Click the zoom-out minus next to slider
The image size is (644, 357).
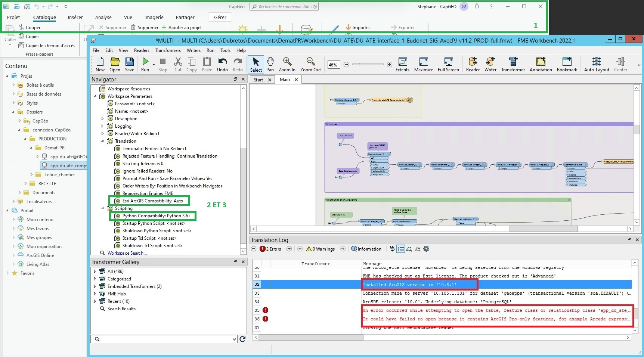[x=346, y=65]
